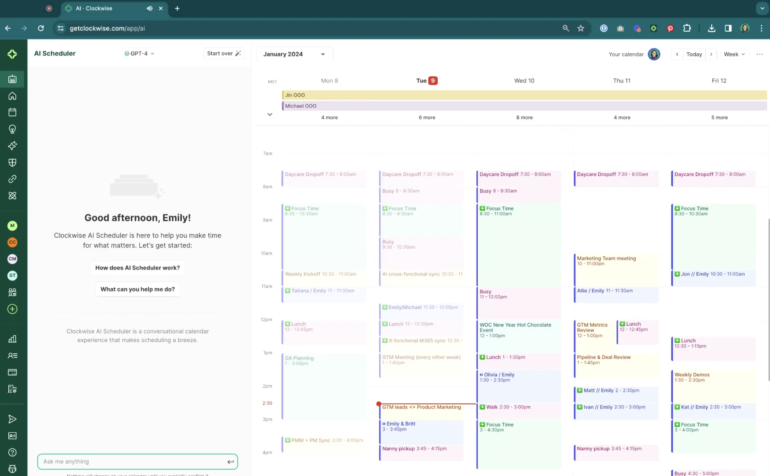Expand '4 more' events on Mon 8
This screenshot has width=770, height=476.
pos(330,117)
